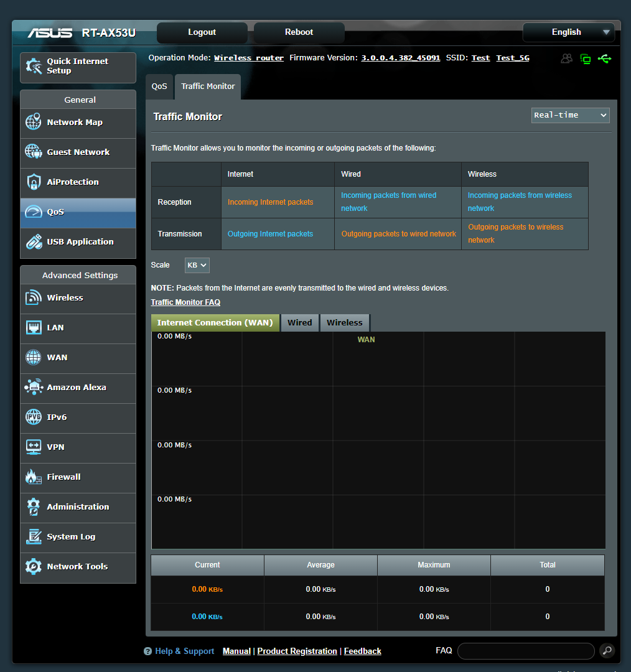
Task: Click inside the FAQ search field
Action: (x=526, y=651)
